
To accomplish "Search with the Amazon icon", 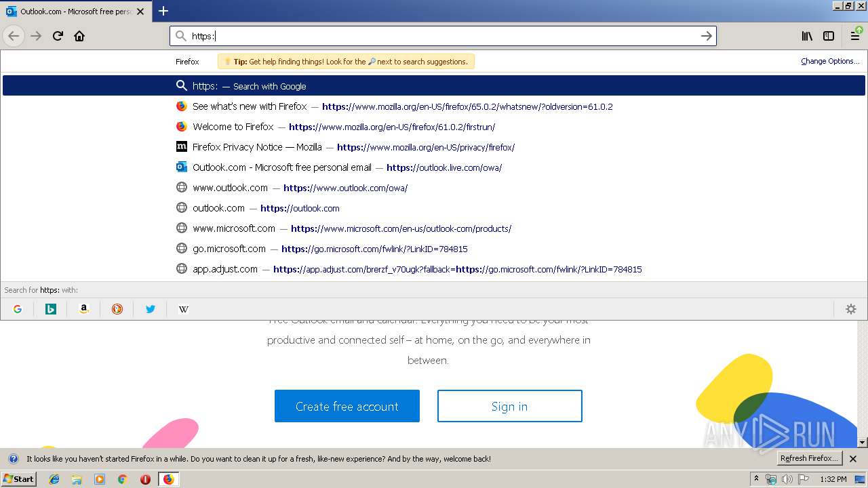I will 83,308.
